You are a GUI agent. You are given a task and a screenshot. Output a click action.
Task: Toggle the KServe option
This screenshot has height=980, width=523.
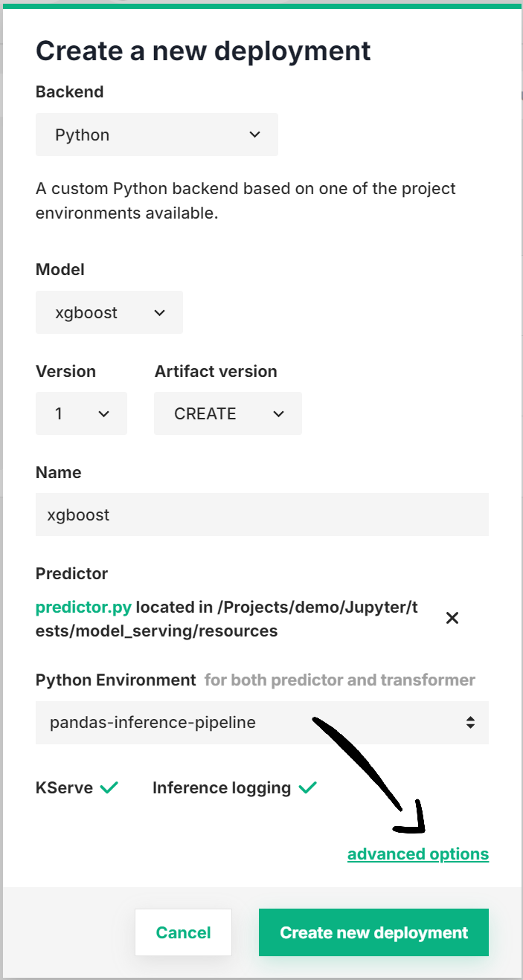[64, 788]
